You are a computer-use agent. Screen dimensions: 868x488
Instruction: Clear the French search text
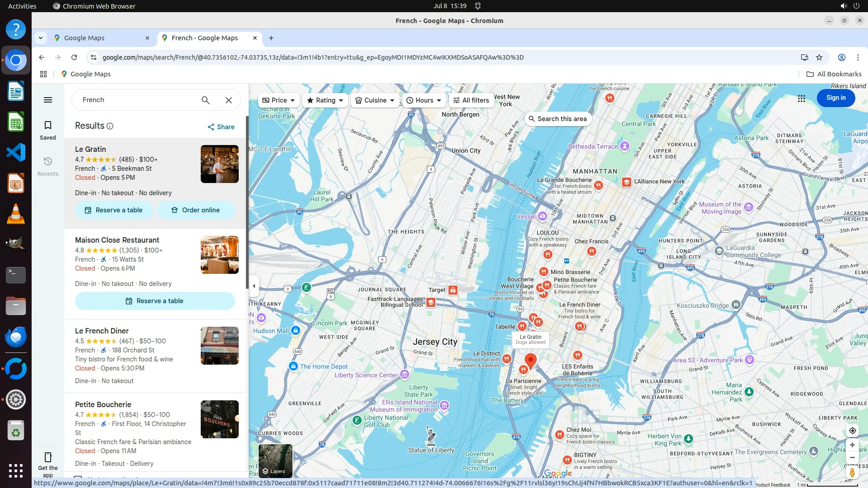coord(229,100)
